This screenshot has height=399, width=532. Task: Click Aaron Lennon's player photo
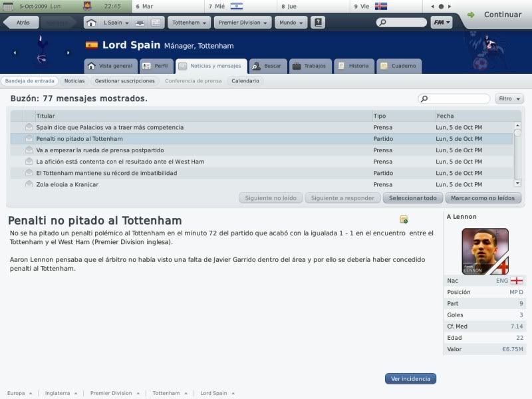(x=485, y=251)
